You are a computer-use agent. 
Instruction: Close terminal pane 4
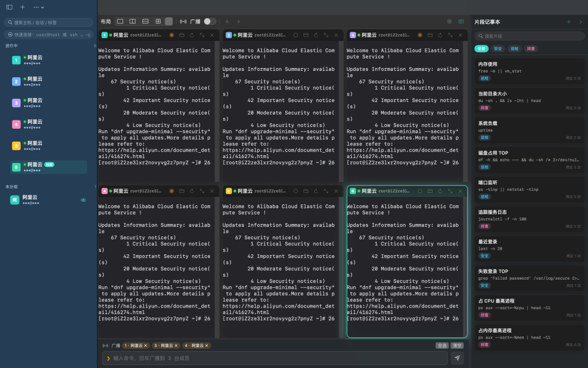[x=212, y=191]
